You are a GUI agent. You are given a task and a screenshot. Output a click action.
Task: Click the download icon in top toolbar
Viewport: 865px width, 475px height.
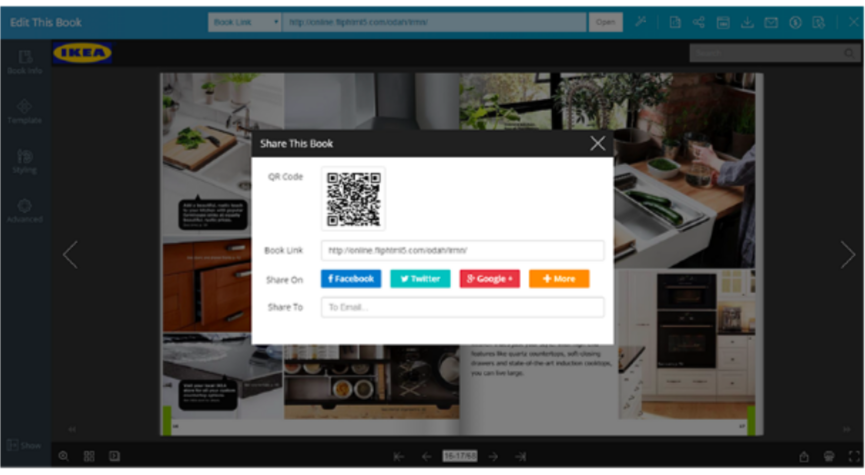[747, 22]
